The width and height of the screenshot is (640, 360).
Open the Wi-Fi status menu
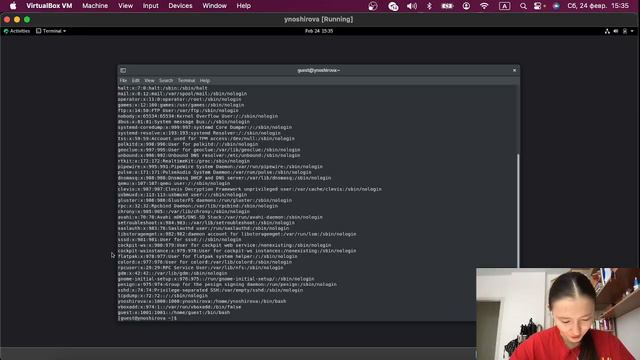(x=484, y=6)
